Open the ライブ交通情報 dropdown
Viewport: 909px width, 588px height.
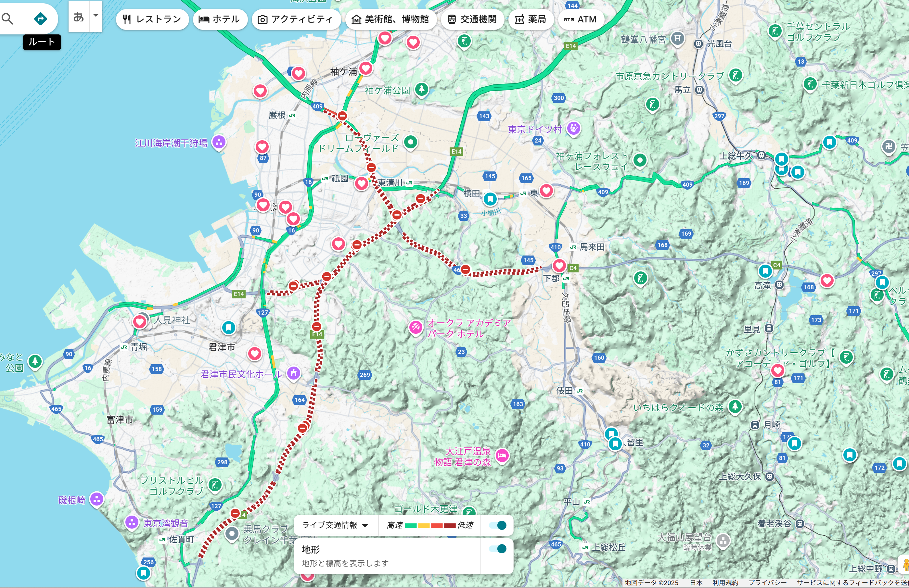[x=335, y=525]
